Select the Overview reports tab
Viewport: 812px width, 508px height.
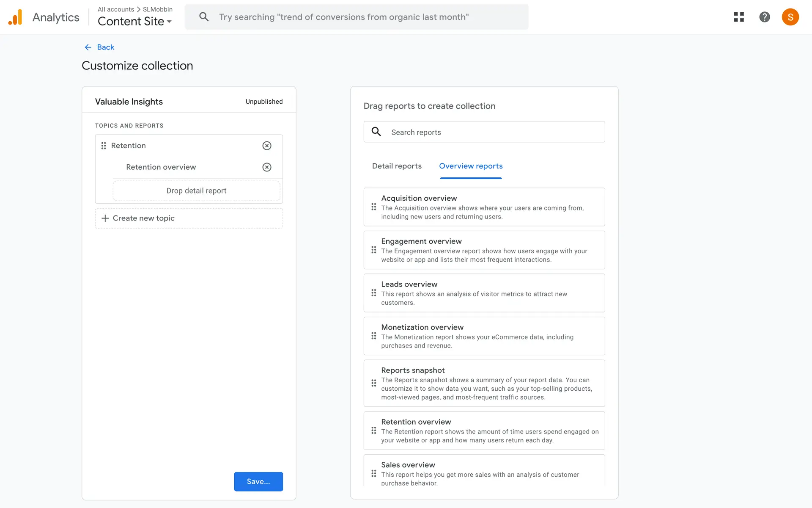470,166
